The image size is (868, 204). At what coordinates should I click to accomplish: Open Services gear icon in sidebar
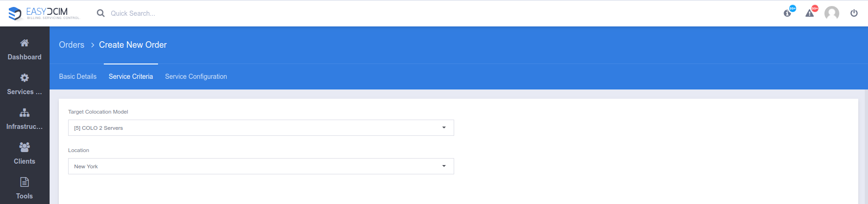[25, 78]
